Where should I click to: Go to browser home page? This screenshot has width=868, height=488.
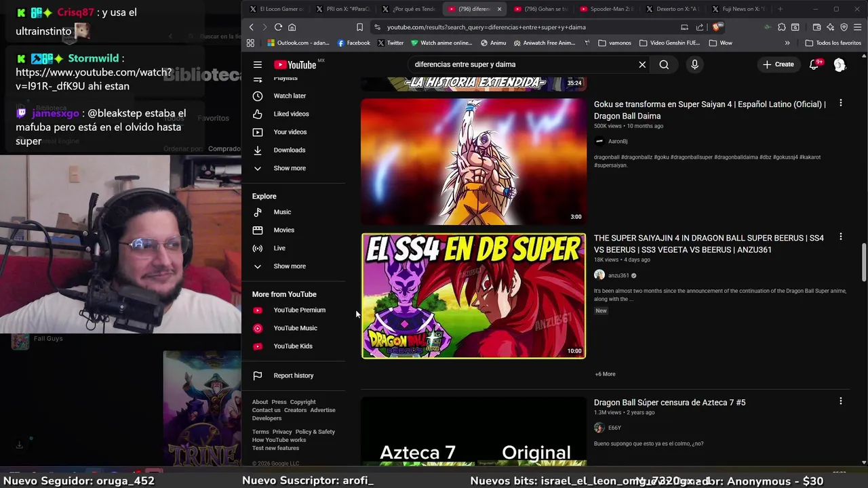(292, 27)
